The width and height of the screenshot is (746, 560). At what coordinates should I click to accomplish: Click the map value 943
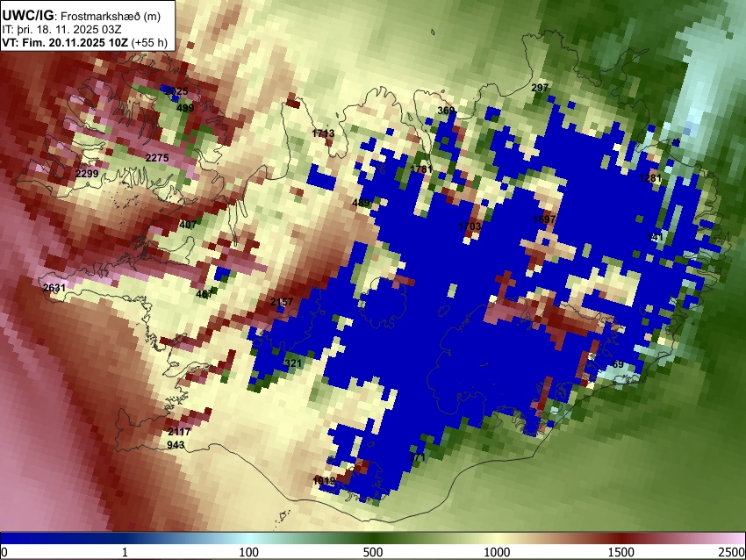(176, 445)
